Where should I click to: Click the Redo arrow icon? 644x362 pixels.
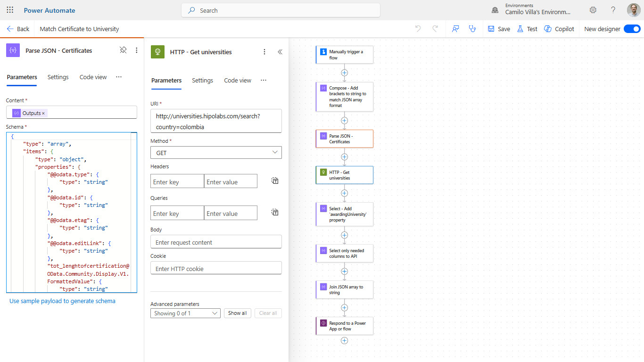[x=435, y=29]
